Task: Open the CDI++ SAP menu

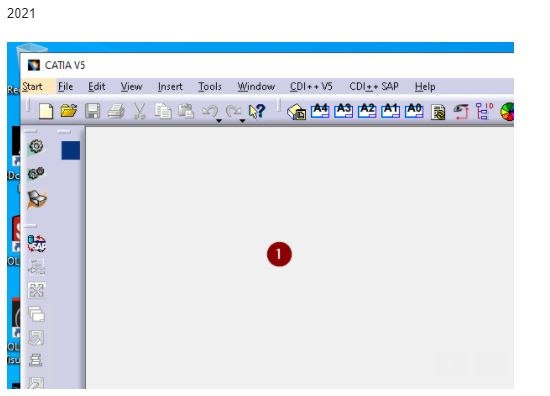Action: point(374,87)
